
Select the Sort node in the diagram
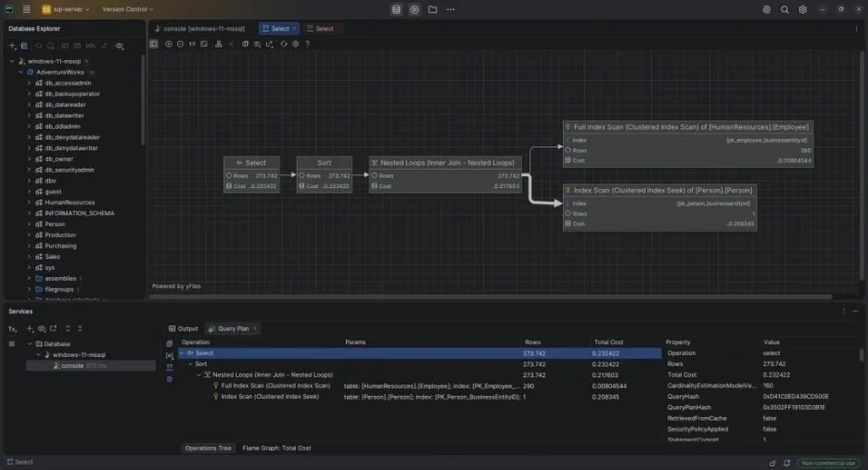tap(325, 174)
